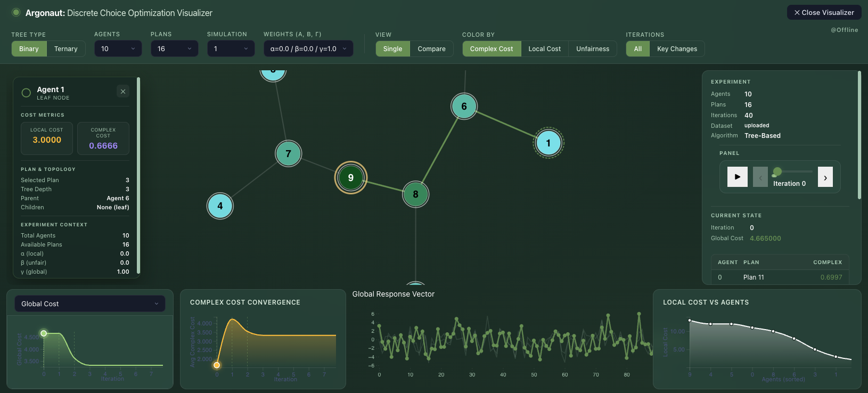
Task: Select Ternary tree type
Action: pyautogui.click(x=66, y=48)
